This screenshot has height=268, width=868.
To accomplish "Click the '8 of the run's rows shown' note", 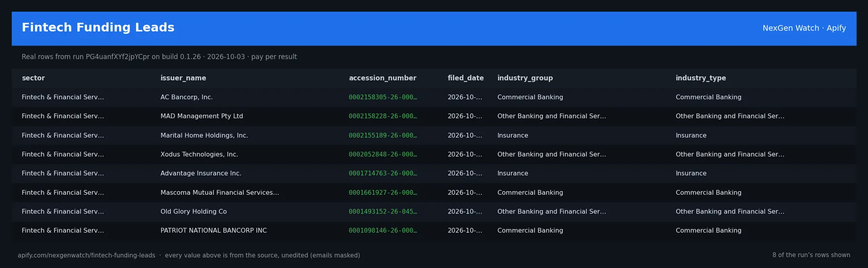I will 811,255.
